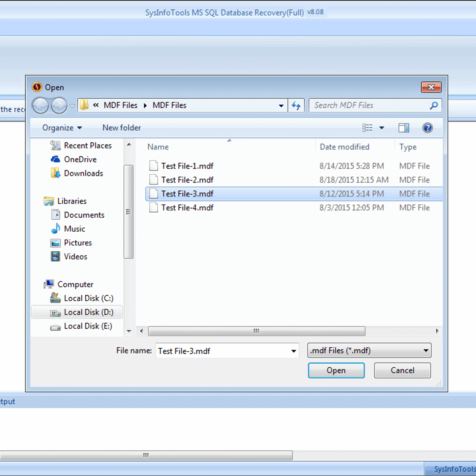
Task: Click the change view icon
Action: [367, 128]
